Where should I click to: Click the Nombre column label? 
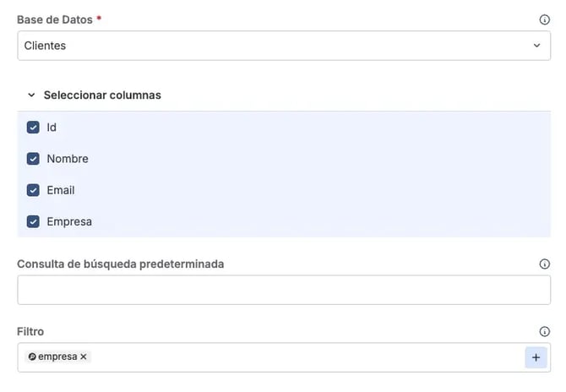click(68, 159)
